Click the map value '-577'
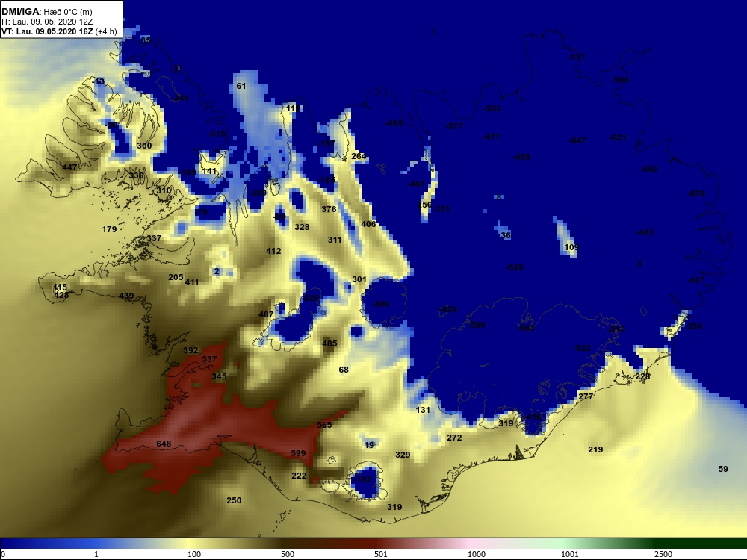This screenshot has width=747, height=560. coord(454,126)
